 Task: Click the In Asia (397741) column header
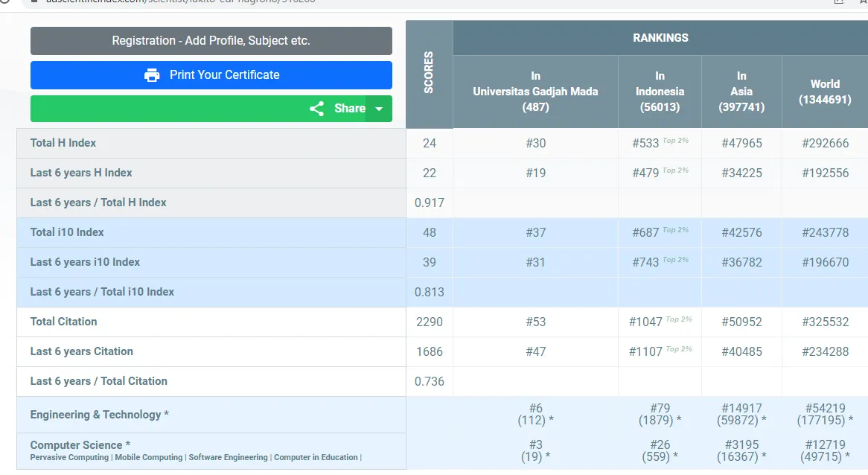[x=741, y=92]
